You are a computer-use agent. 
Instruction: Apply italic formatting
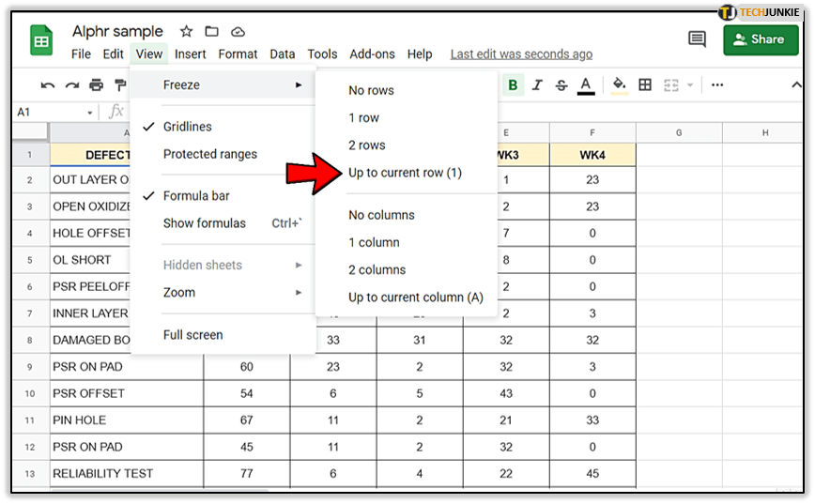537,85
